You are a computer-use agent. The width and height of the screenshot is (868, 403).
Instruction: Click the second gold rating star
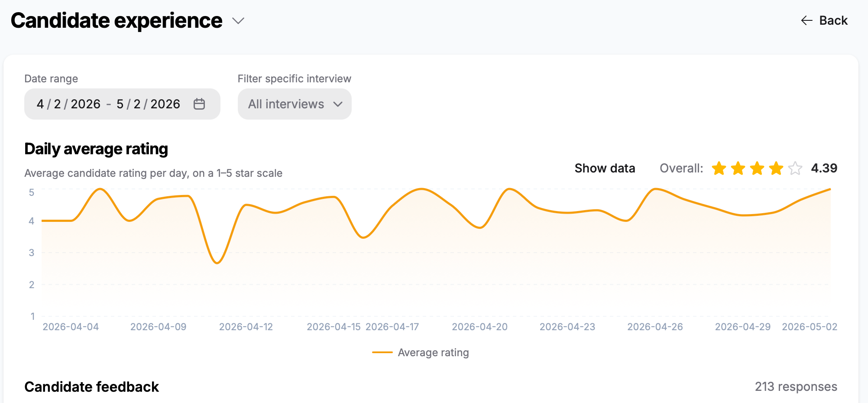pyautogui.click(x=738, y=168)
